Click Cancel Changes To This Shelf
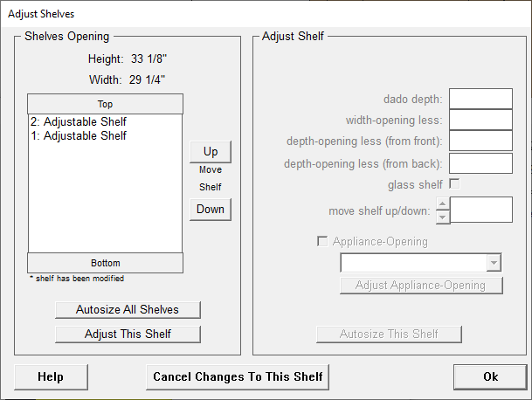The width and height of the screenshot is (532, 400). click(x=238, y=376)
